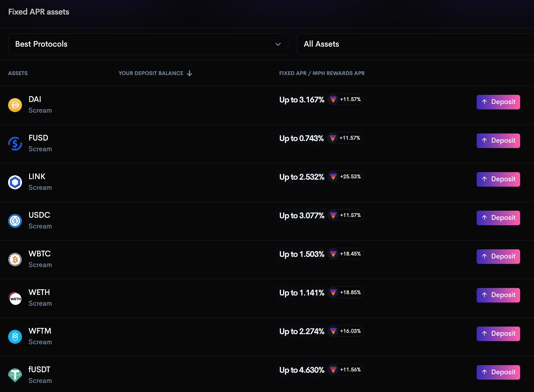The height and width of the screenshot is (392, 534).
Task: Click Deposit for the fUSDT row
Action: coord(498,372)
